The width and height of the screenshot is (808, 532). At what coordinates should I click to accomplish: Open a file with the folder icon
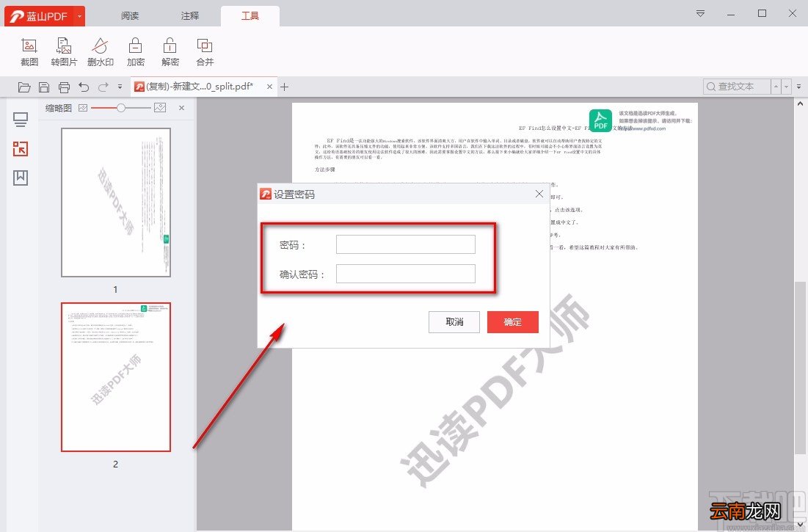[24, 87]
